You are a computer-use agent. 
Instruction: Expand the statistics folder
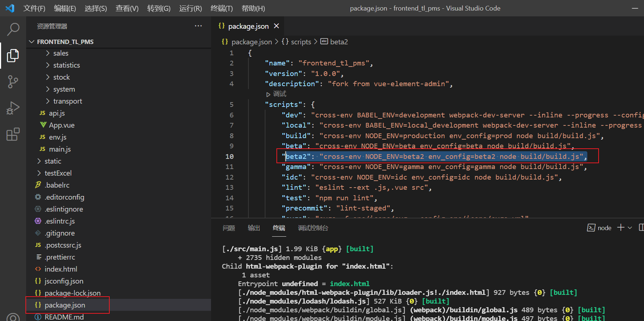[66, 65]
